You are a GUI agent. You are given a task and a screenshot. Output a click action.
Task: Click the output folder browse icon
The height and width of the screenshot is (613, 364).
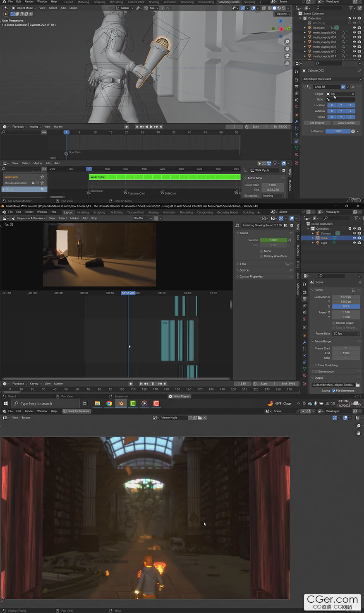point(357,385)
